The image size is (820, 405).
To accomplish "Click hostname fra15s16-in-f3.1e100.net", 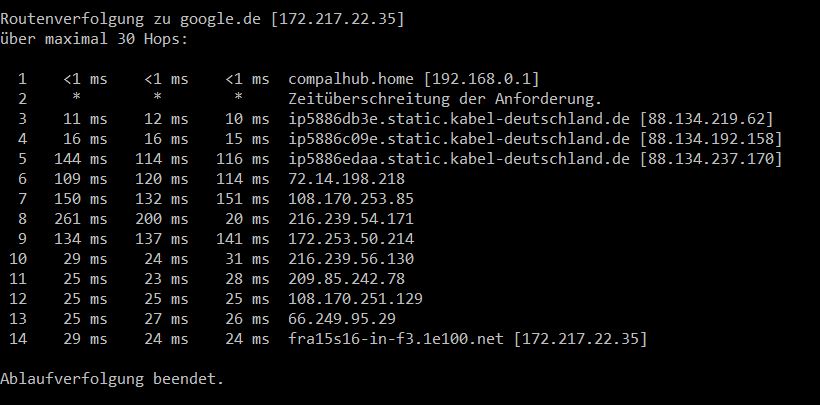I will pos(396,340).
